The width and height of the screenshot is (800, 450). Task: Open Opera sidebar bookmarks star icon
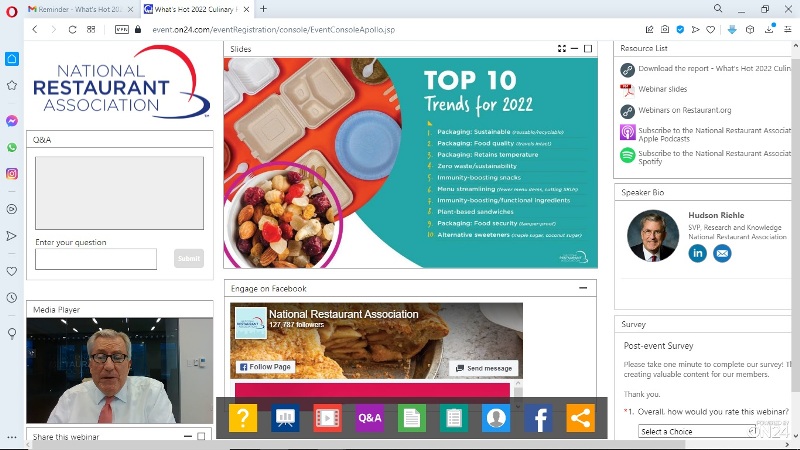click(x=12, y=85)
